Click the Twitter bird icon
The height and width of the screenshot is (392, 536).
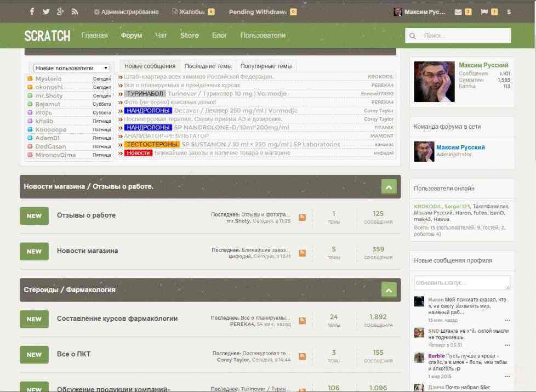click(46, 12)
